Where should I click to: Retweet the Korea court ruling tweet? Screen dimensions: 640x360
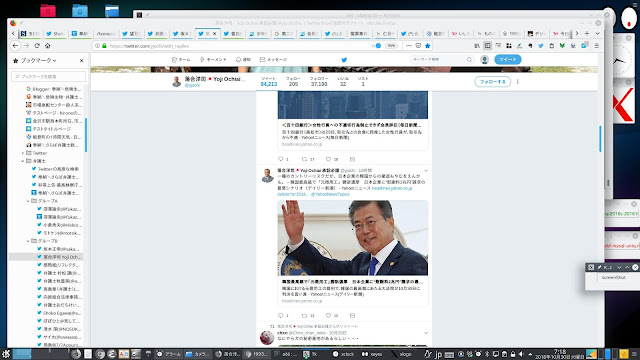pos(304,316)
